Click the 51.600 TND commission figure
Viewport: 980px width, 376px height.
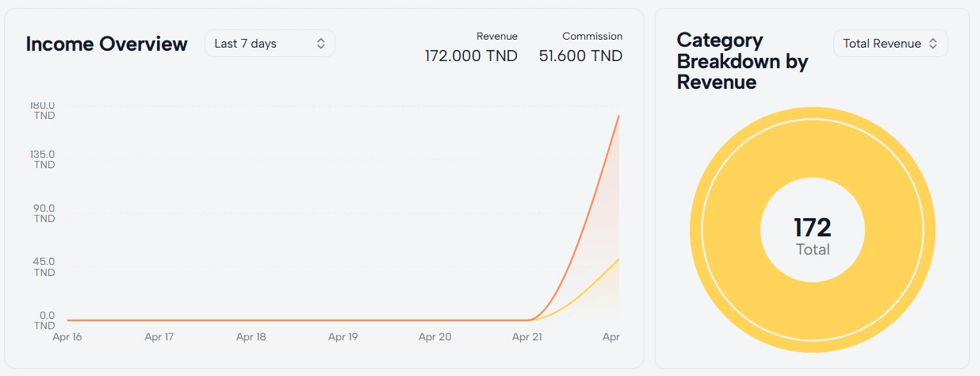[x=580, y=56]
